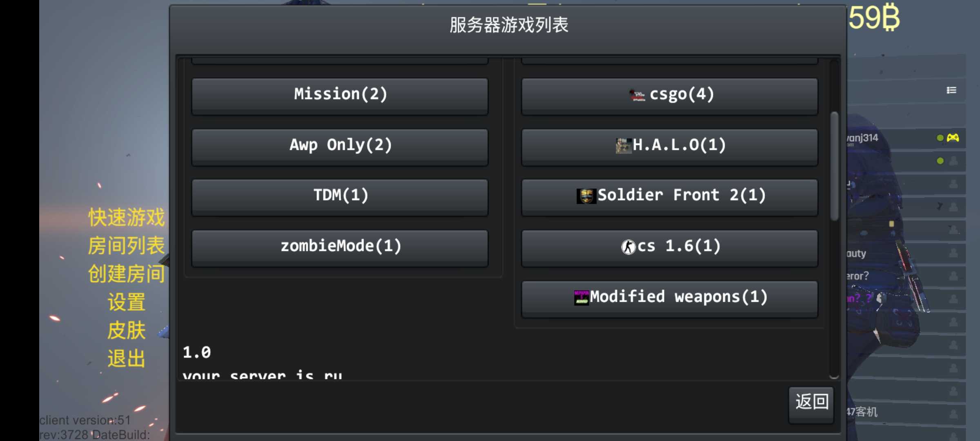Click the H.A.L.O server thumbnail icon
The image size is (980, 441).
(x=623, y=146)
